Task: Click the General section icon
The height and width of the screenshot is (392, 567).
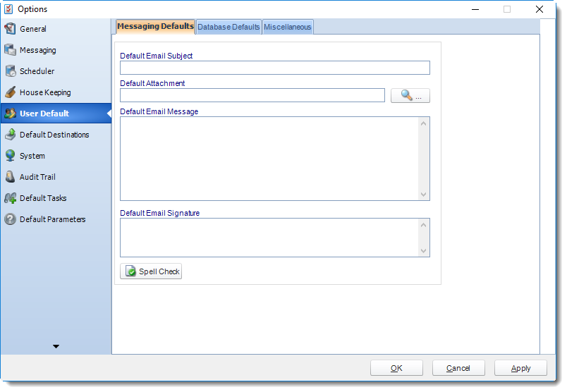Action: click(x=10, y=29)
